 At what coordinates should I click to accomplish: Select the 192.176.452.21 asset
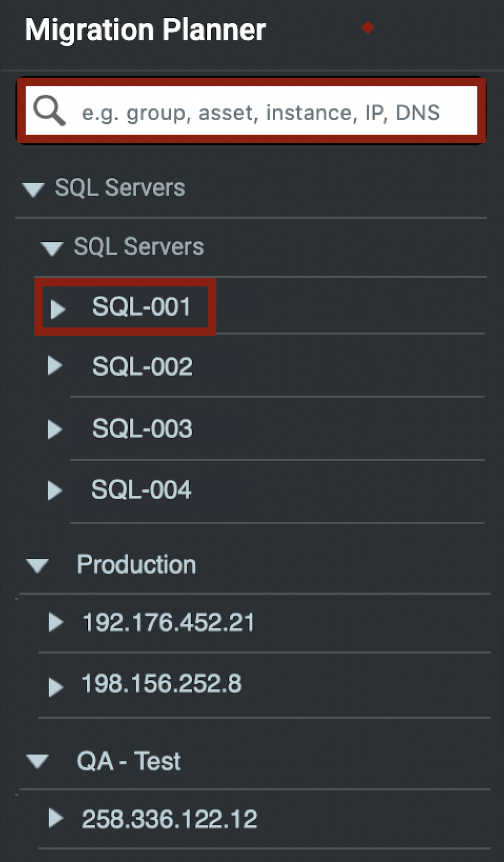click(x=168, y=622)
